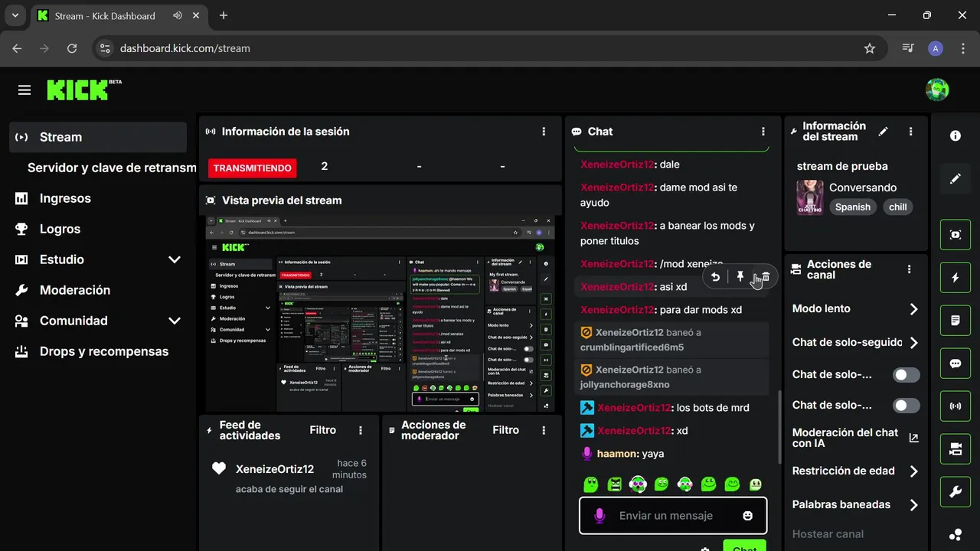The image size is (980, 551).
Task: Click the purple microphone icon in the message box
Action: pyautogui.click(x=599, y=516)
